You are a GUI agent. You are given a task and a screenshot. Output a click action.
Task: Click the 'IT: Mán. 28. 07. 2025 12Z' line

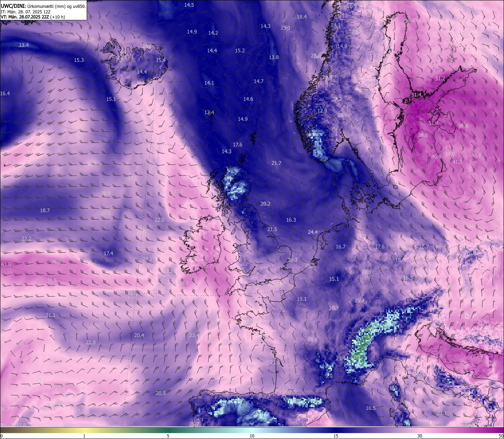pyautogui.click(x=25, y=12)
